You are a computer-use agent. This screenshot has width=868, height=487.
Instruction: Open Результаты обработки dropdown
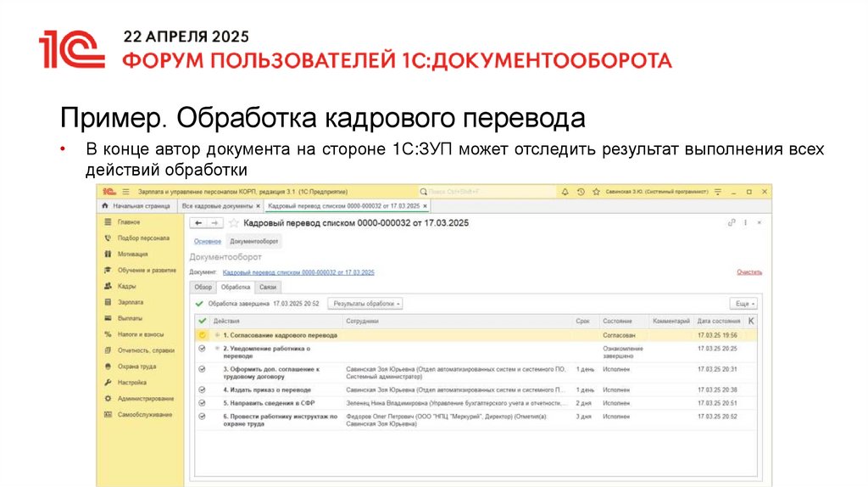365,304
